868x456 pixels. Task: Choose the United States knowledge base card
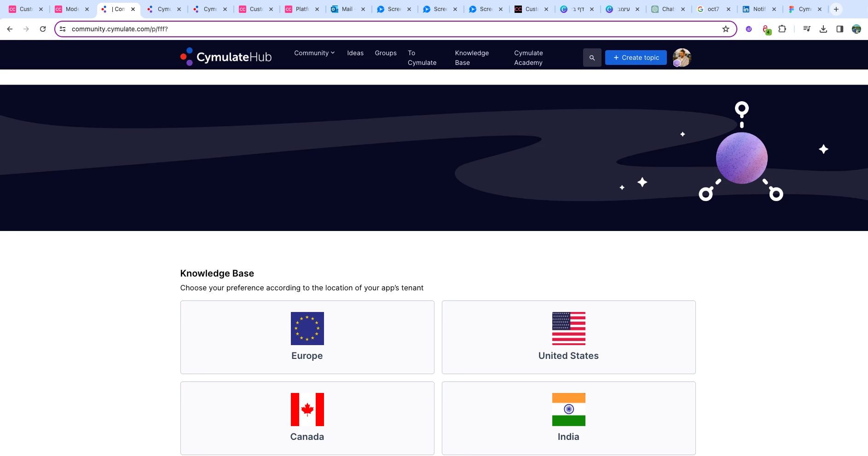(x=569, y=337)
